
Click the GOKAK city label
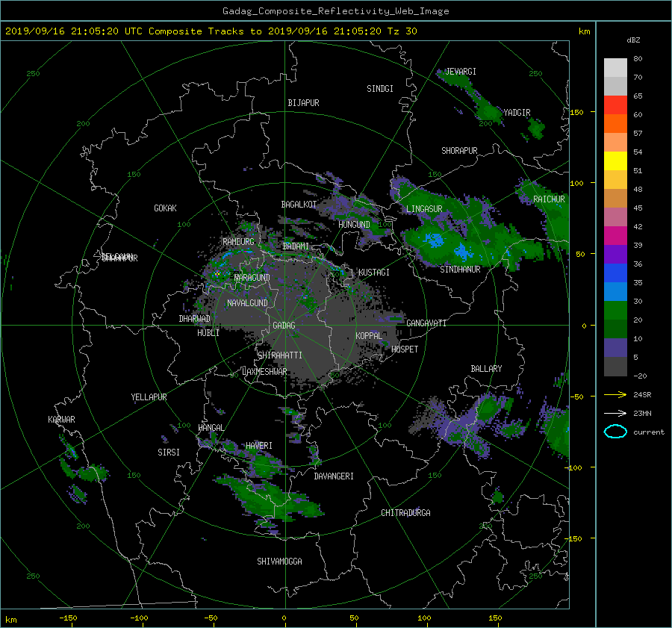(166, 208)
